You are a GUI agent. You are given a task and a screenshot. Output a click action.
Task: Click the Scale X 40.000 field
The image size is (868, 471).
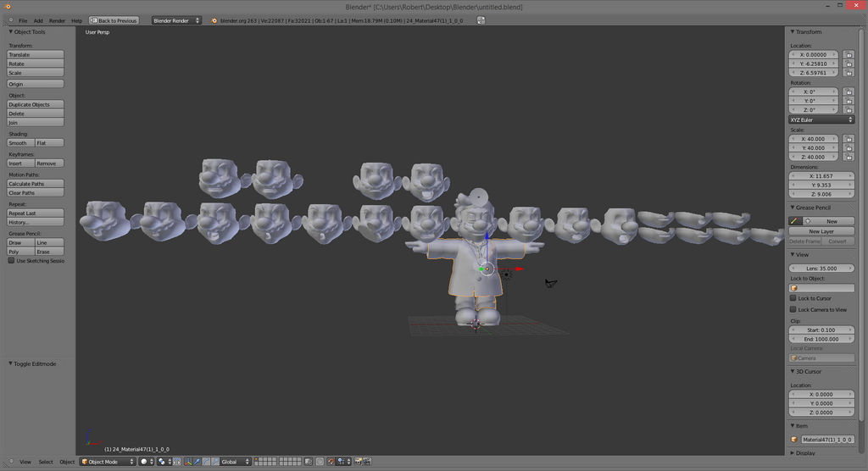pos(813,139)
